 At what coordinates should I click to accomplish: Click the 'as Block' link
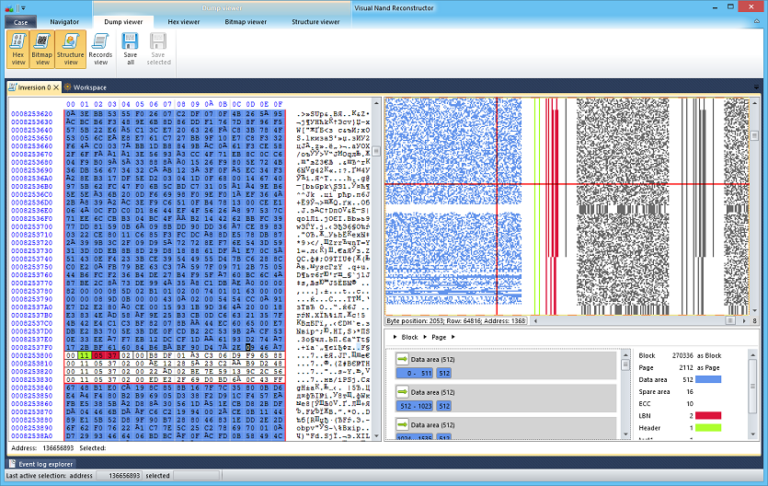[x=709, y=355]
